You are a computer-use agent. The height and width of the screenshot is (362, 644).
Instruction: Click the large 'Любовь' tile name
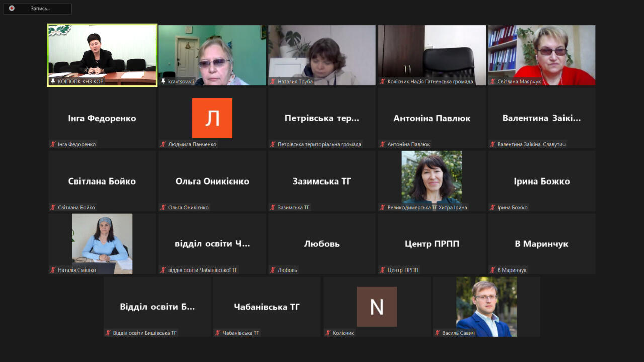[322, 244]
